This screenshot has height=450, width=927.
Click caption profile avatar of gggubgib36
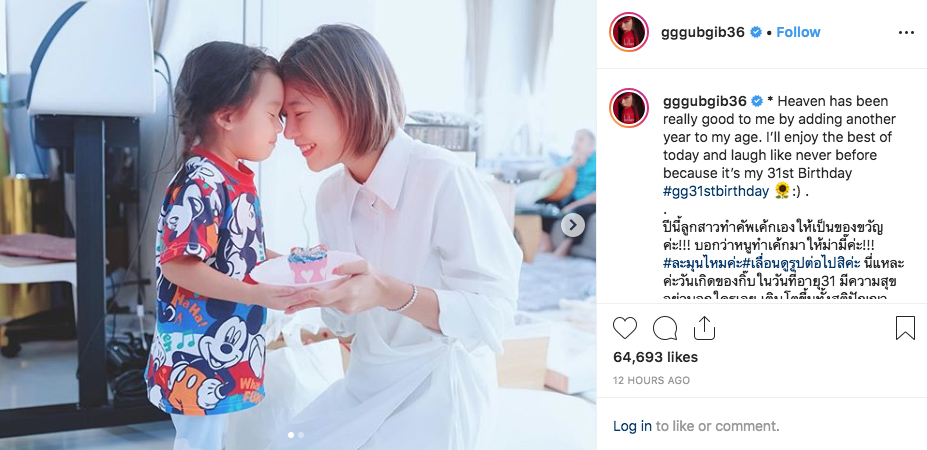[628, 108]
